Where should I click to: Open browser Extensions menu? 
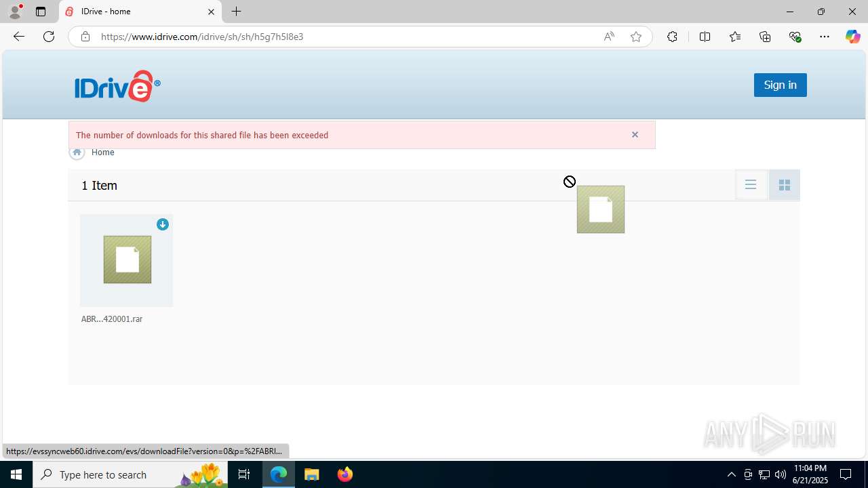click(x=672, y=37)
